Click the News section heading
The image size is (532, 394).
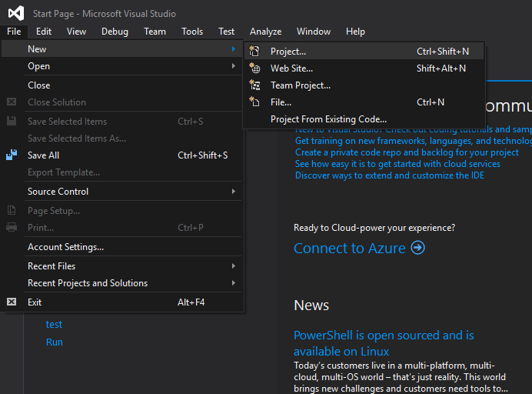pyautogui.click(x=311, y=305)
